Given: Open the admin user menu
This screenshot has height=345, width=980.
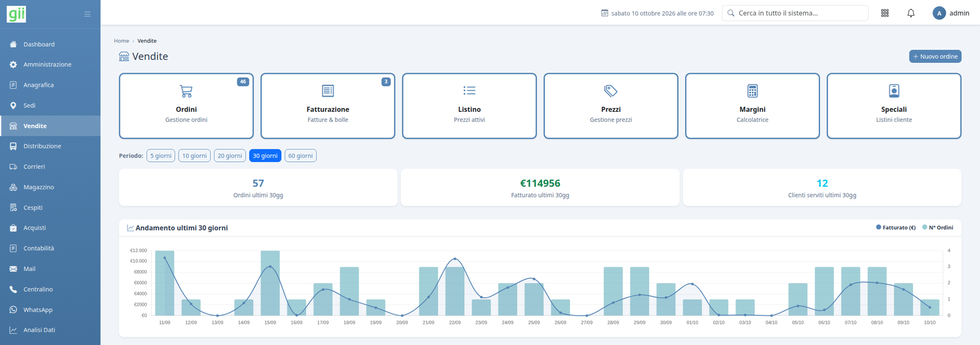Looking at the screenshot, I should [951, 12].
